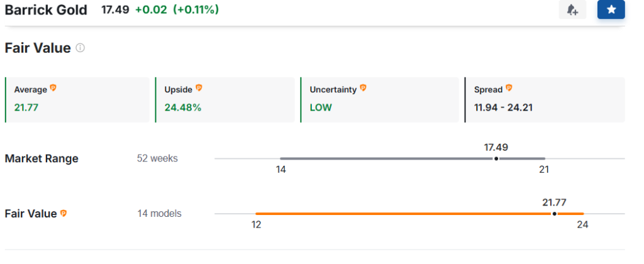
Task: Click the pro badge next to Upside
Action: (199, 88)
